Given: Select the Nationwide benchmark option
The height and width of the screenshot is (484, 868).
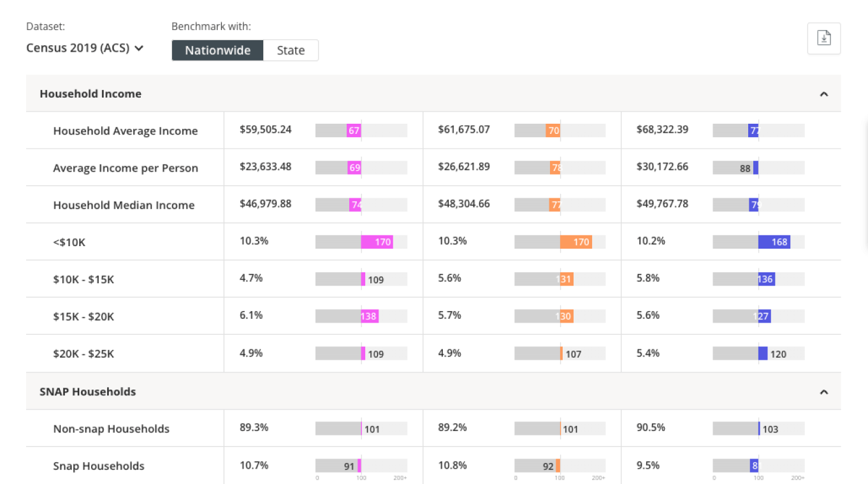Looking at the screenshot, I should pos(217,50).
